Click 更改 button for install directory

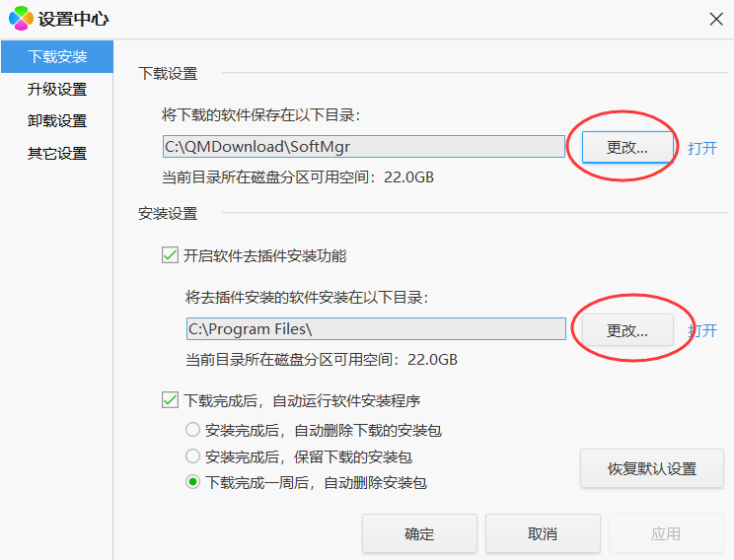tap(627, 330)
